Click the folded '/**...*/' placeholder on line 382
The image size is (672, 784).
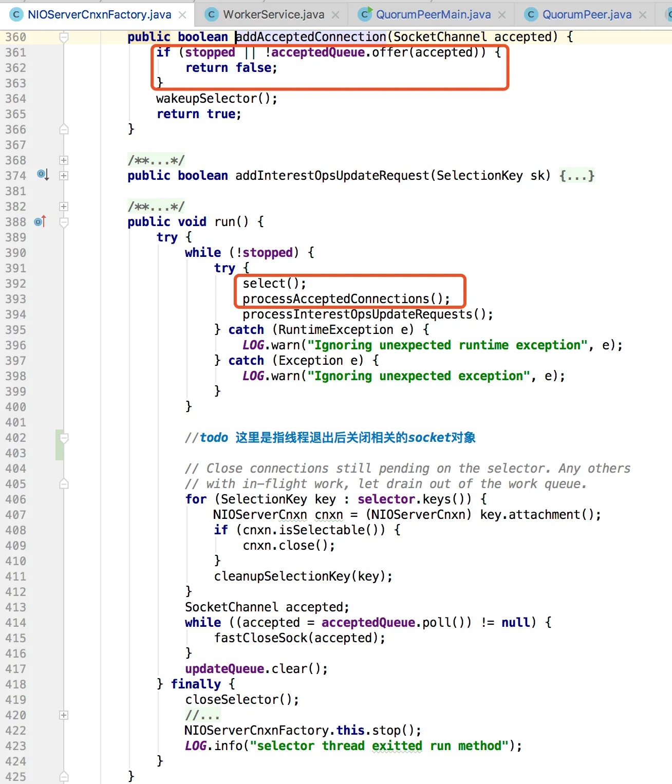(156, 207)
